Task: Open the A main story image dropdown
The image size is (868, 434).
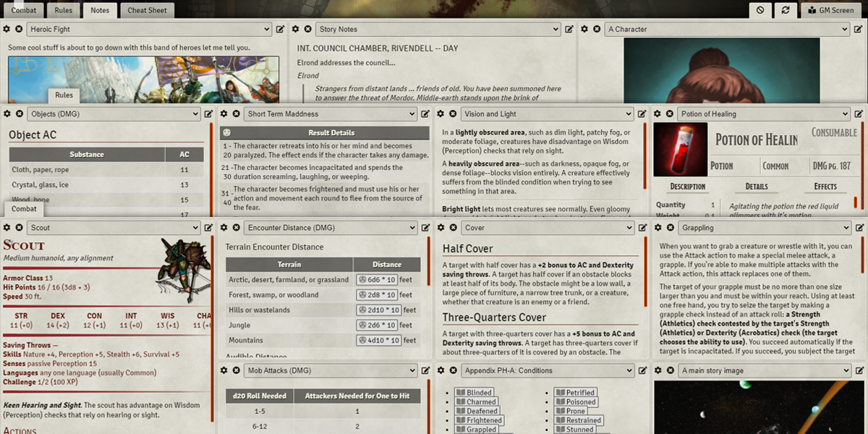Action: pyautogui.click(x=765, y=370)
